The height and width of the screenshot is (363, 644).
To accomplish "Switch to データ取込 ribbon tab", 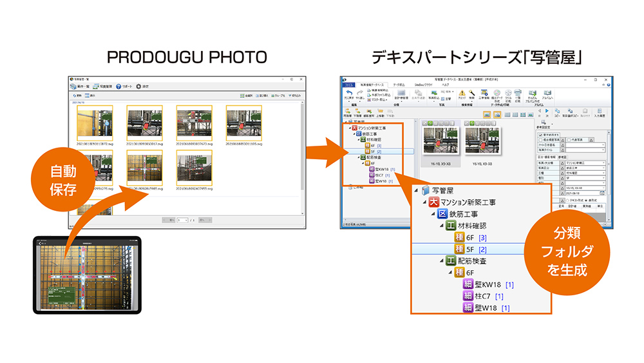I will [399, 84].
